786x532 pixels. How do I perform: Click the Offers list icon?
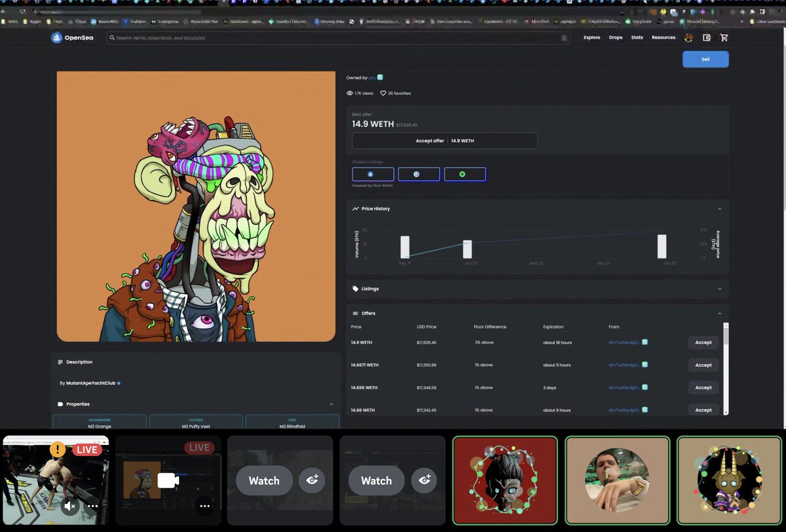point(355,313)
